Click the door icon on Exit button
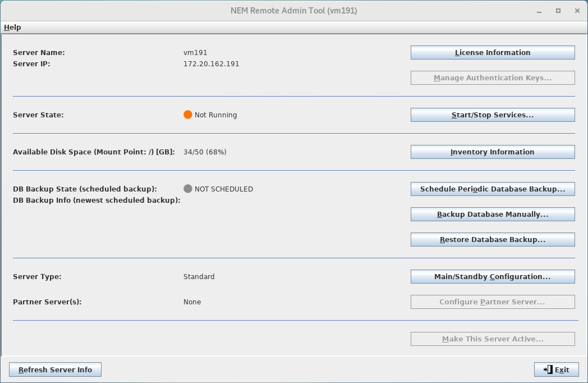The width and height of the screenshot is (588, 383). [x=548, y=370]
